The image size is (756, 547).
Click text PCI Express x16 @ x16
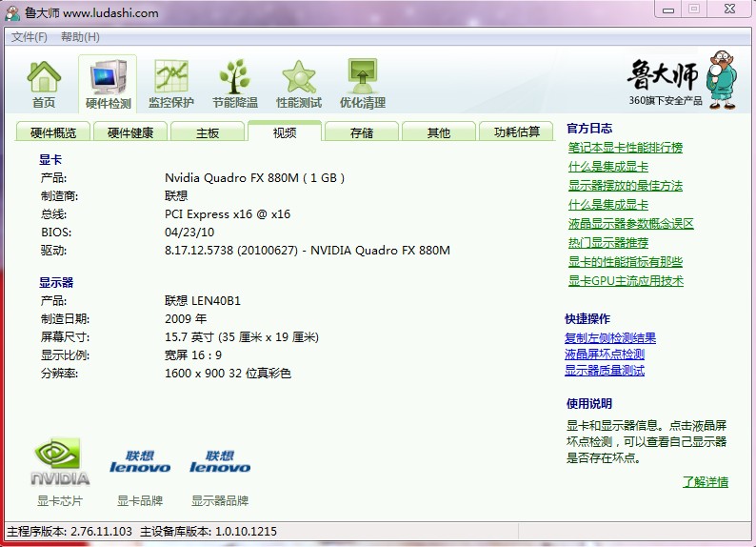228,214
